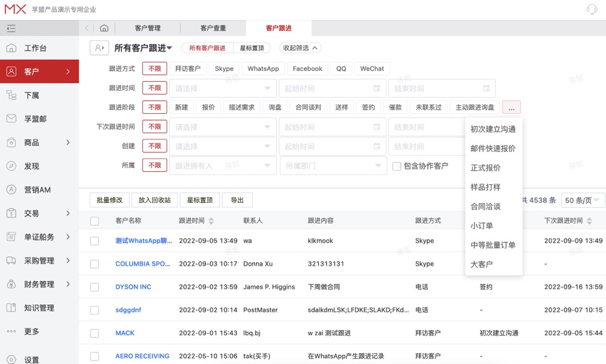Check the header select-all checkbox
This screenshot has height=364, width=606.
pyautogui.click(x=95, y=220)
